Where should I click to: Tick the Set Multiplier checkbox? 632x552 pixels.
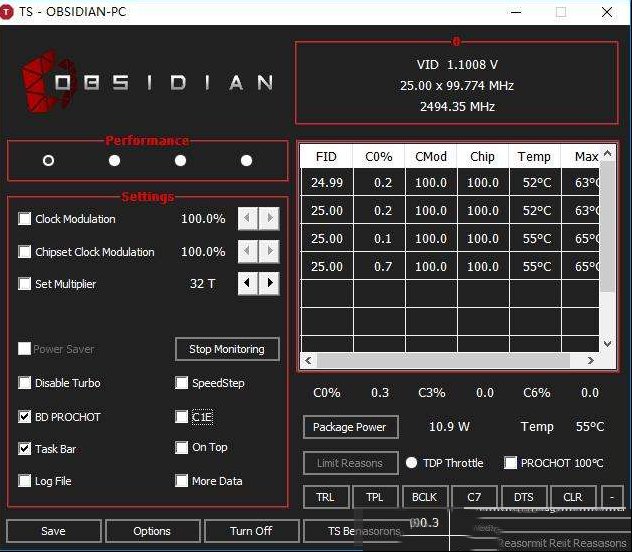pyautogui.click(x=25, y=284)
